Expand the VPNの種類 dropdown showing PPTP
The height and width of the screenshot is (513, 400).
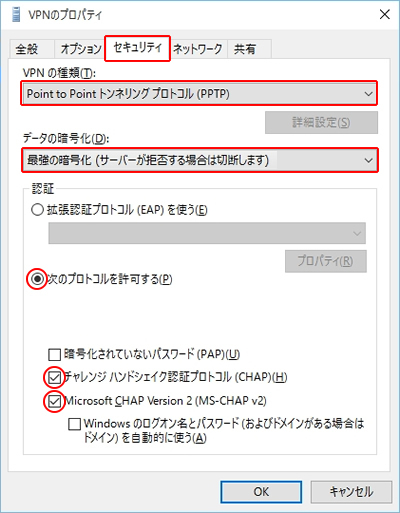coord(199,93)
